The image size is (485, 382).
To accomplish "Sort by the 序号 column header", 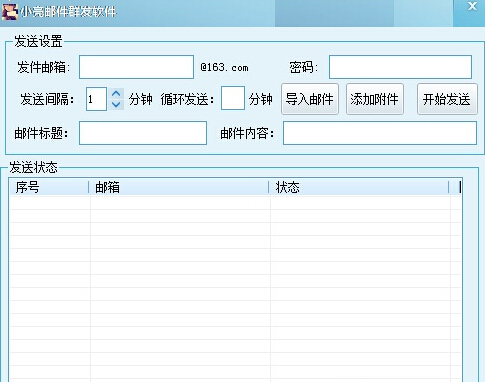I will (49, 187).
